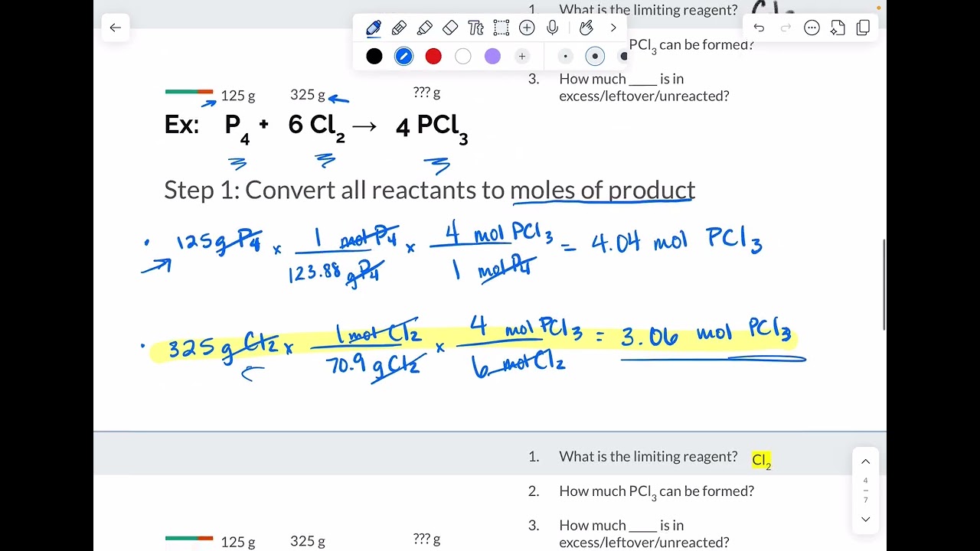
Task: Open the AI page sparkle tool
Action: [838, 28]
